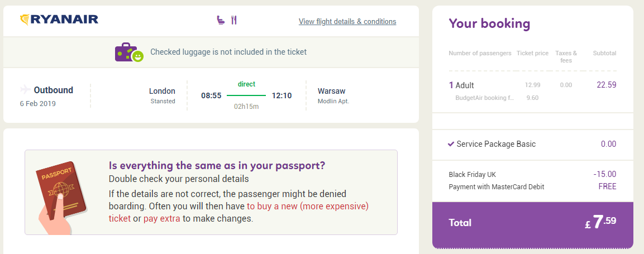Click the meal fork and knife icon

tap(233, 20)
